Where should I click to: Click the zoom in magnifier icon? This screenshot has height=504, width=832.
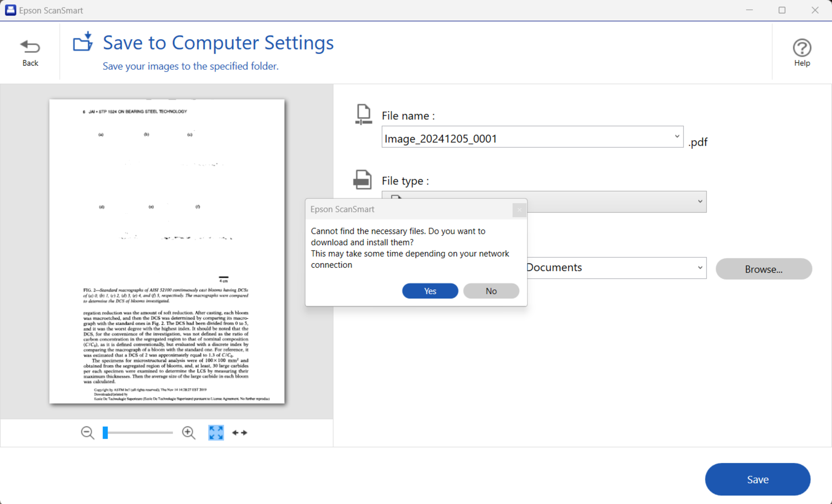(x=188, y=433)
